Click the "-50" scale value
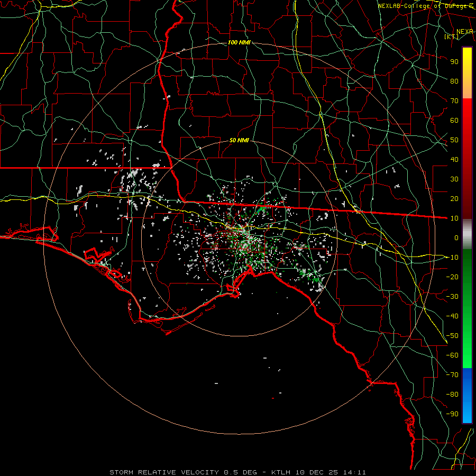Screen dimensions: 476x476 452,336
